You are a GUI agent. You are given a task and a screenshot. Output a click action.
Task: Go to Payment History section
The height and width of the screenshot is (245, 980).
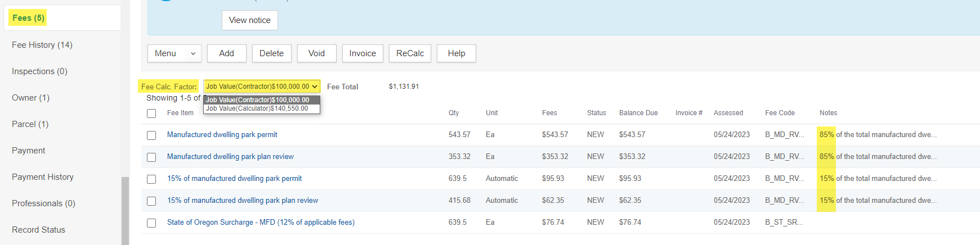pyautogui.click(x=43, y=177)
